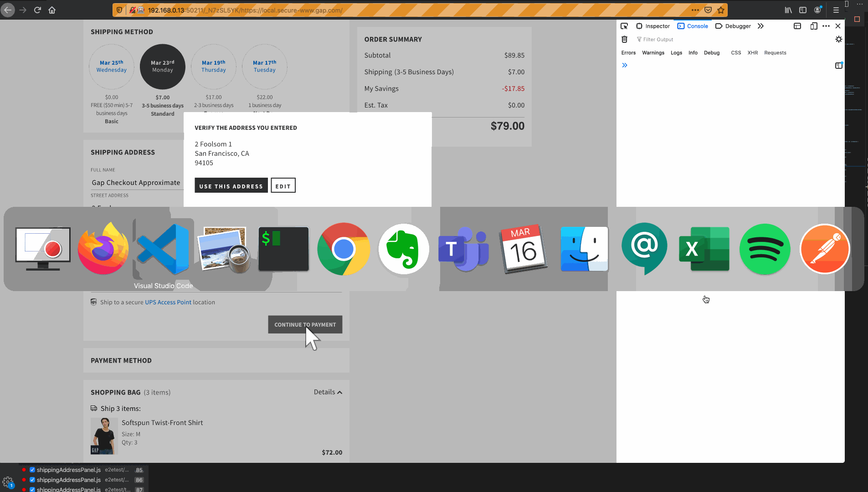Click the Continue to Payment button
Image resolution: width=868 pixels, height=492 pixels.
click(x=305, y=324)
